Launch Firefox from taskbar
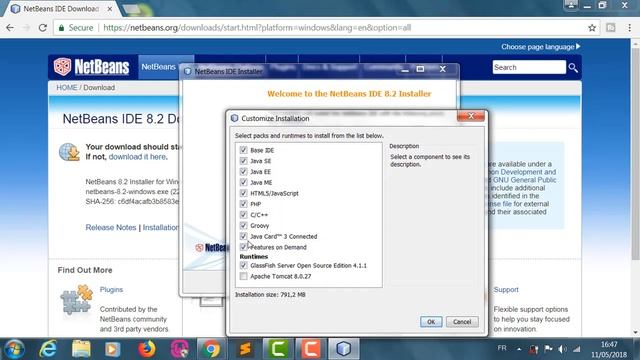 point(147,349)
